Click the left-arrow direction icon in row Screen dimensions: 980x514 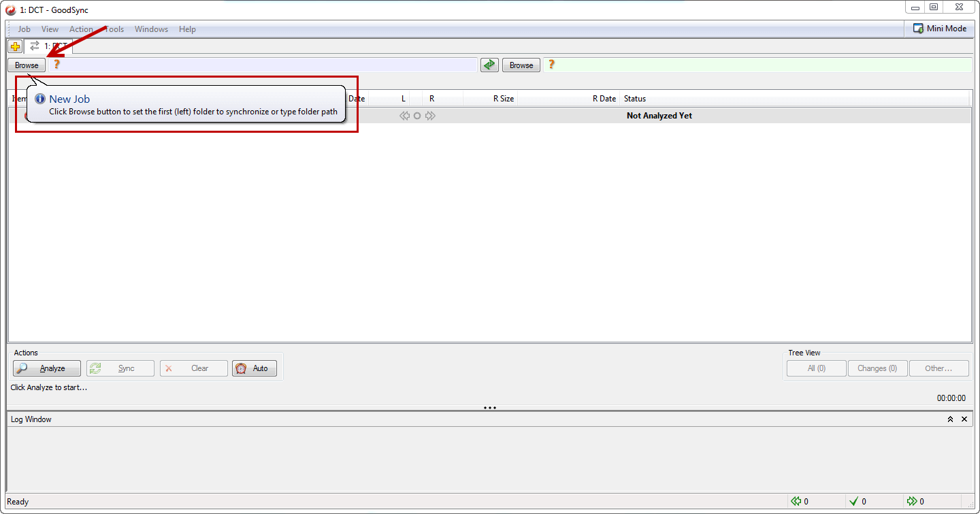[405, 116]
